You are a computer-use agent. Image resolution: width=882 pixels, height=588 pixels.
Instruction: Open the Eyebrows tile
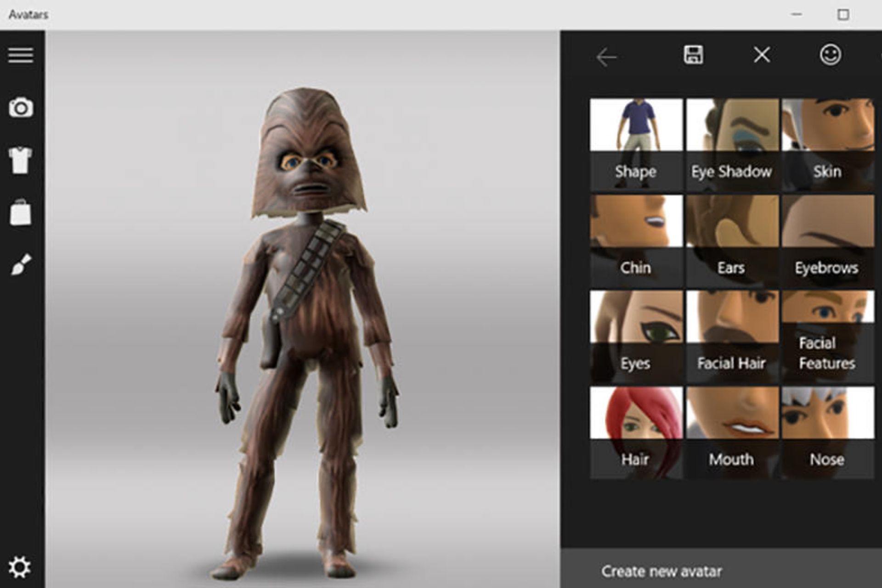click(828, 241)
